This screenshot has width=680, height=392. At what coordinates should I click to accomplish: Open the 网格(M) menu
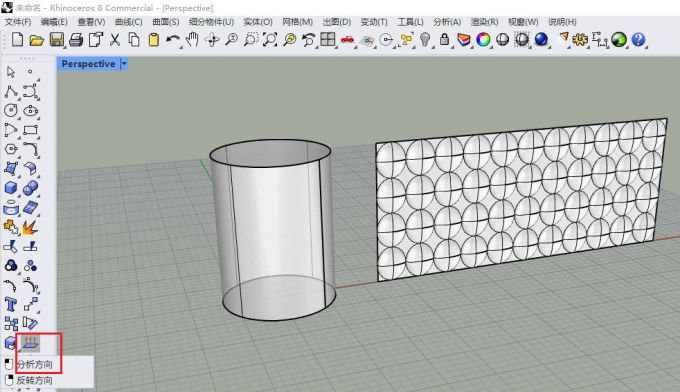tap(298, 22)
